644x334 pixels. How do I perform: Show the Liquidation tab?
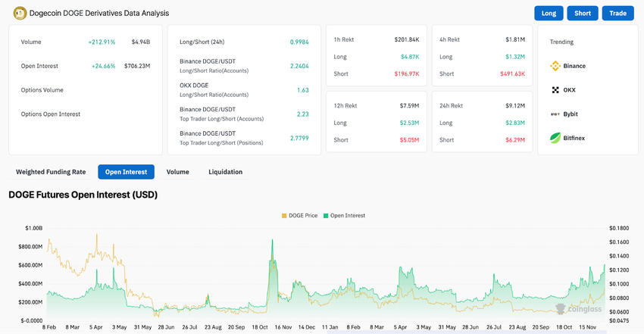(x=226, y=172)
